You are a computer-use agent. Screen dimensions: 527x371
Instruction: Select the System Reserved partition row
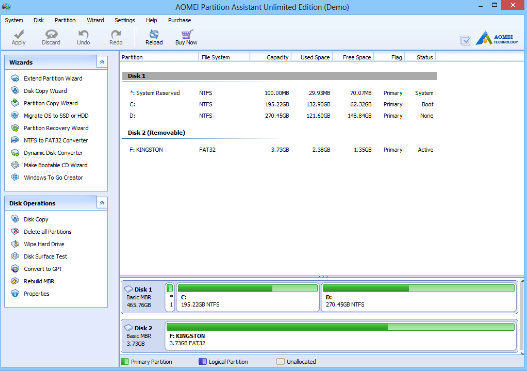click(279, 93)
